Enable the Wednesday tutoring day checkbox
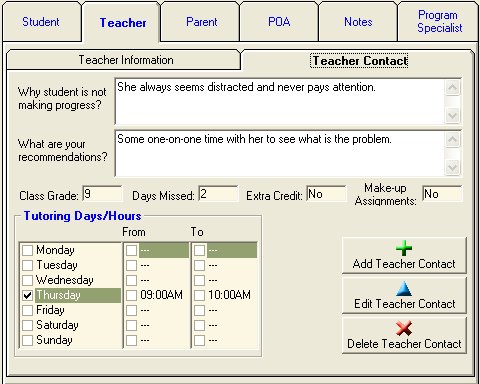 coord(27,280)
